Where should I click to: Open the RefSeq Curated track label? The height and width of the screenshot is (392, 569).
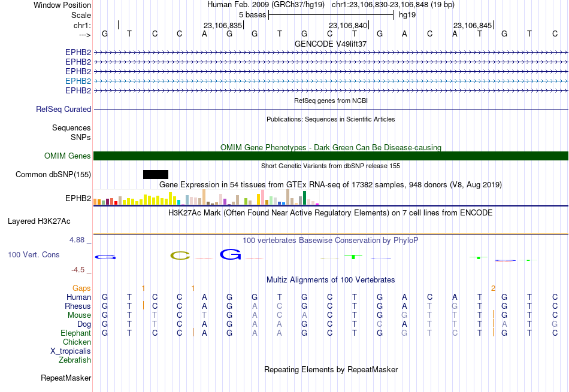[x=63, y=109]
